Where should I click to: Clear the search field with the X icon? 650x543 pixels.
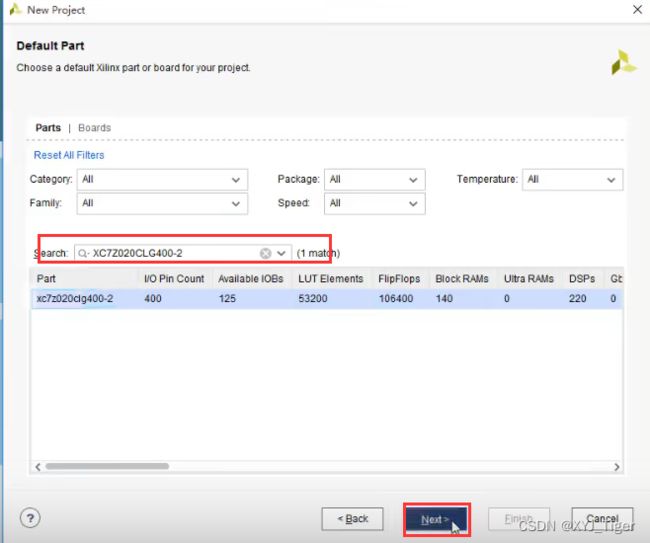click(x=265, y=253)
